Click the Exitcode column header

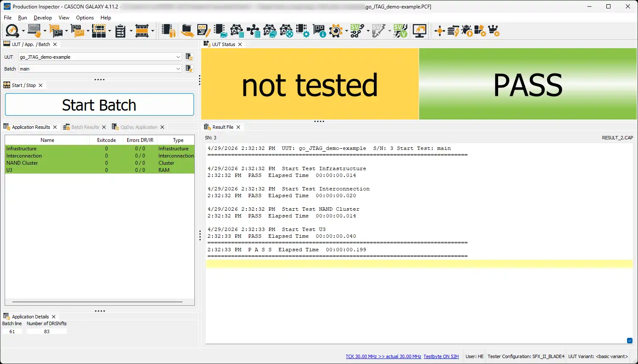tap(106, 140)
